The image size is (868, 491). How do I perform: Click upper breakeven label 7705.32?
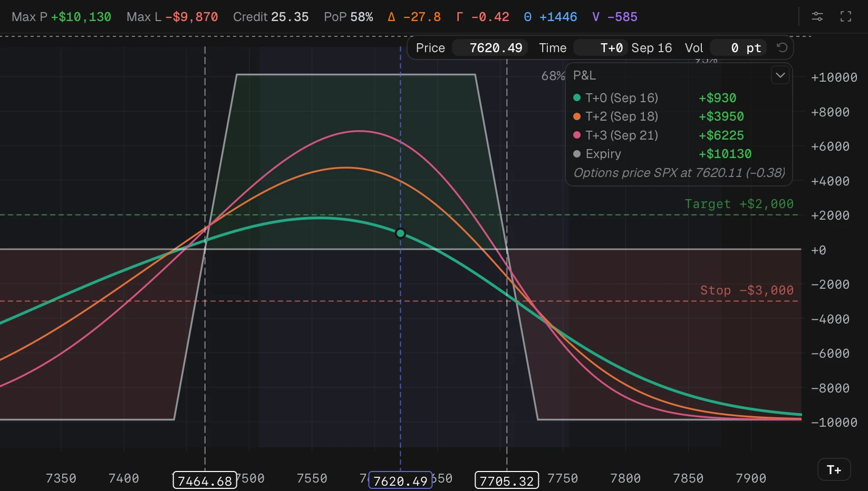coord(507,481)
